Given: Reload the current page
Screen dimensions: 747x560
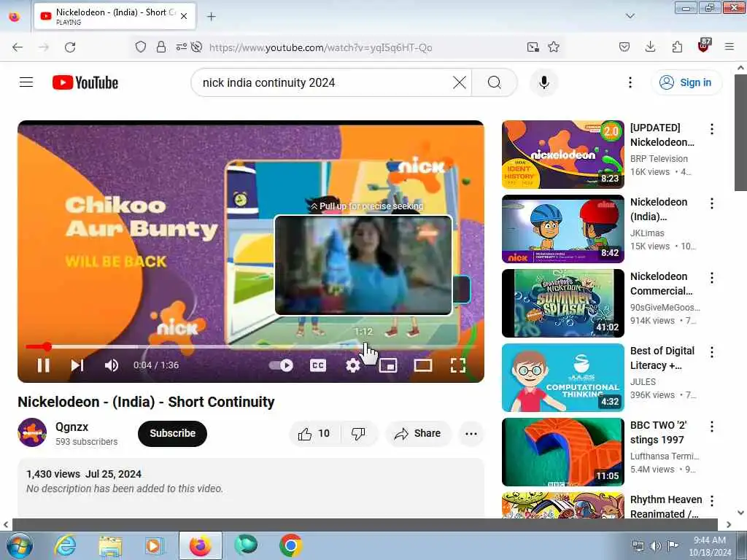Looking at the screenshot, I should [x=70, y=47].
